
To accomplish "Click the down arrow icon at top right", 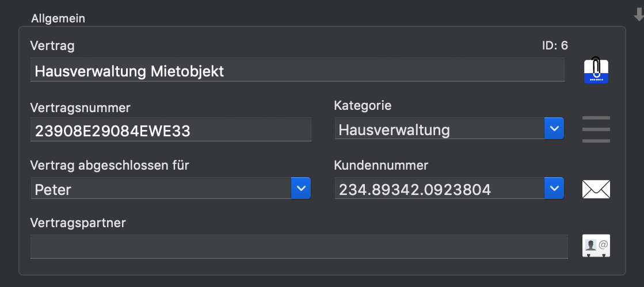I will [x=639, y=15].
